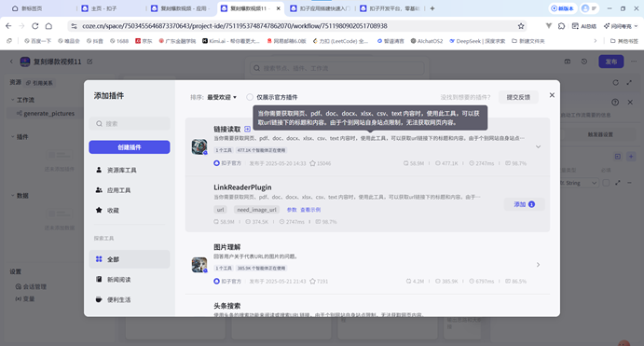Open the String type dropdown
644x346 pixels.
[579, 183]
